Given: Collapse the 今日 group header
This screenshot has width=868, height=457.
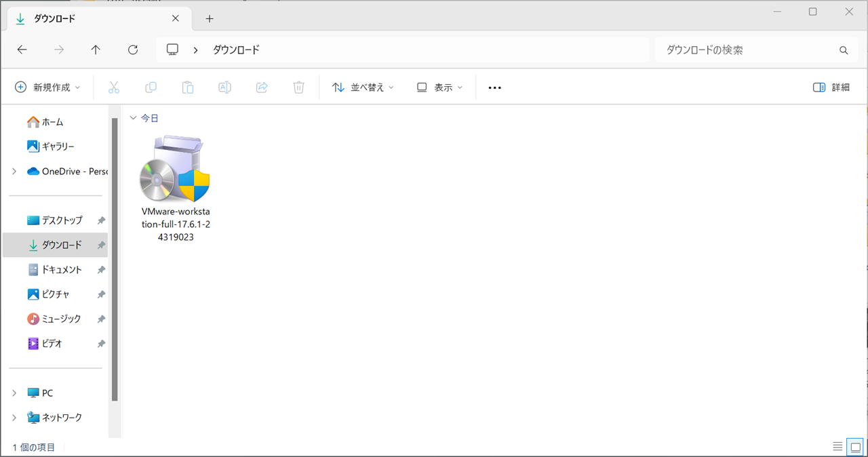Looking at the screenshot, I should (x=134, y=117).
